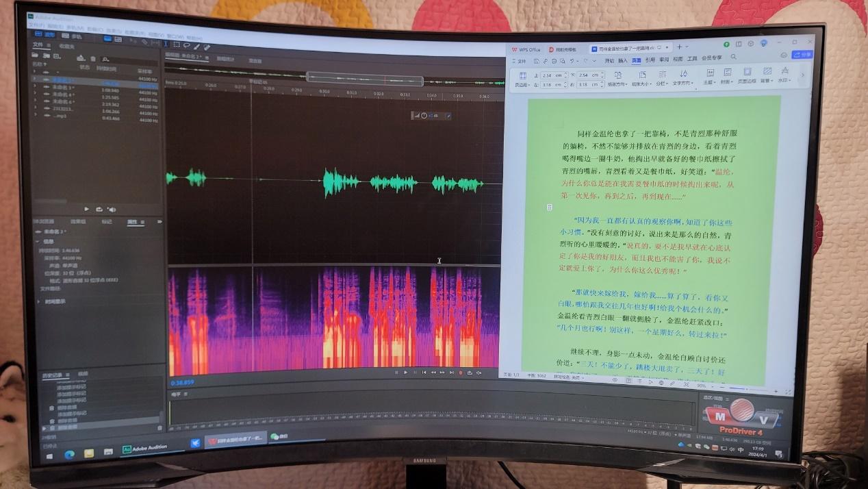The image size is (868, 489).
Task: Open the 页边距 dropdown in WPS
Action: click(523, 79)
